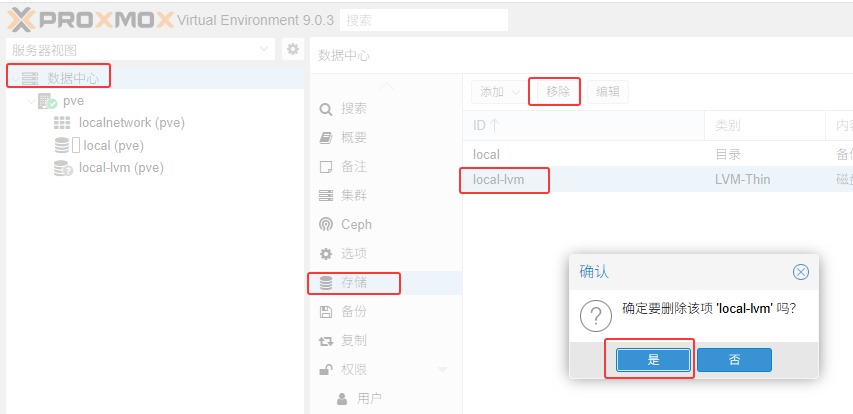Image resolution: width=853 pixels, height=414 pixels.
Task: Collapse the 权限 submenu arrow
Action: (x=443, y=370)
